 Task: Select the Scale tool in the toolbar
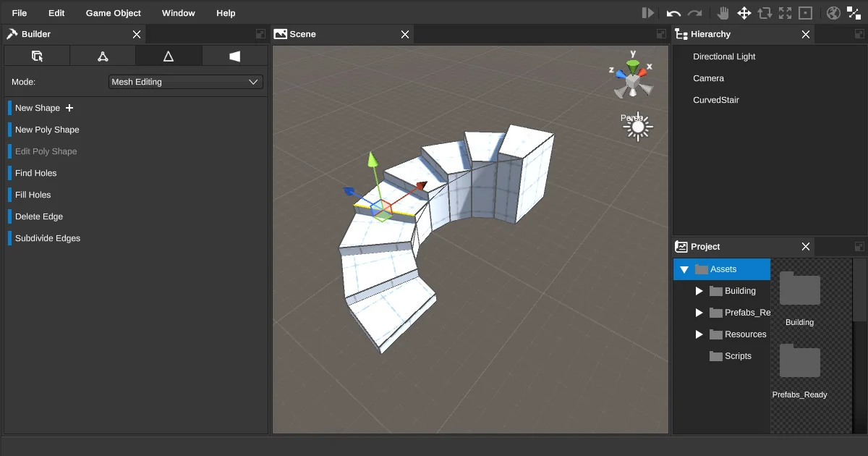coord(785,12)
